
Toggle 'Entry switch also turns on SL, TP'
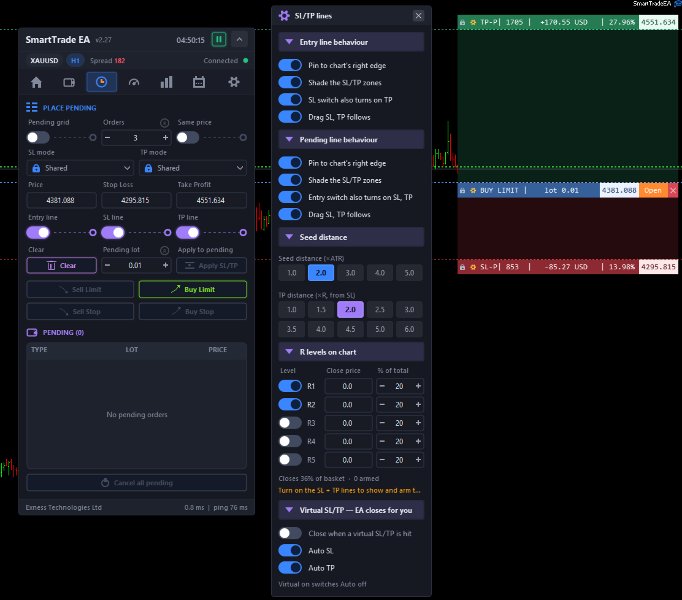[290, 197]
